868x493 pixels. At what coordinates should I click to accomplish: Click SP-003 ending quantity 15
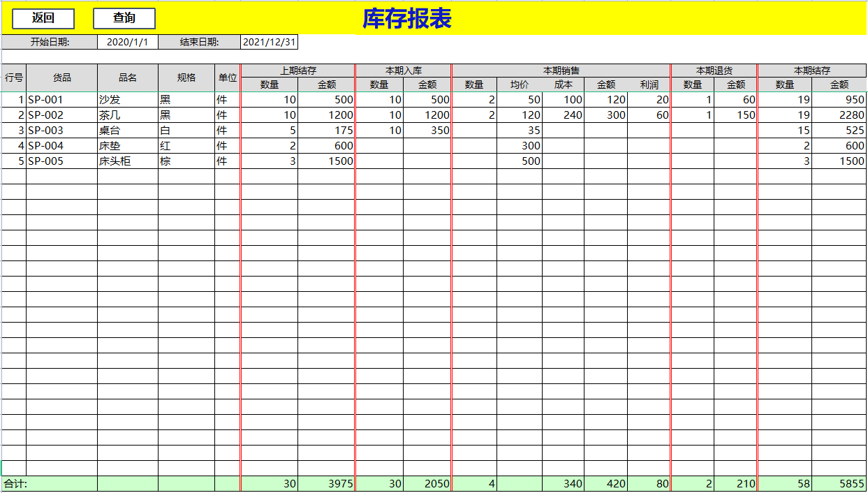pos(785,131)
